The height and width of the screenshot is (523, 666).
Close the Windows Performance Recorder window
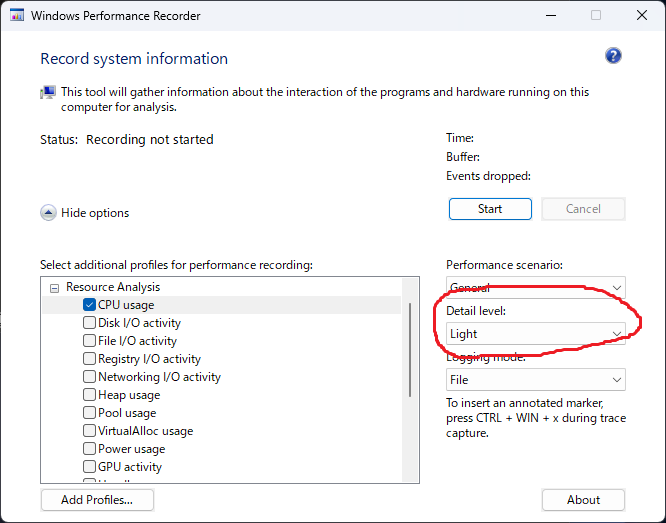[x=642, y=16]
